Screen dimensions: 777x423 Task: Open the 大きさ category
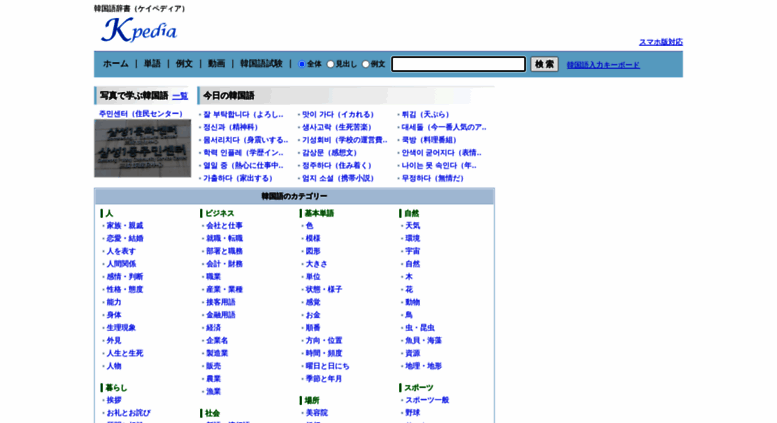[x=317, y=264]
